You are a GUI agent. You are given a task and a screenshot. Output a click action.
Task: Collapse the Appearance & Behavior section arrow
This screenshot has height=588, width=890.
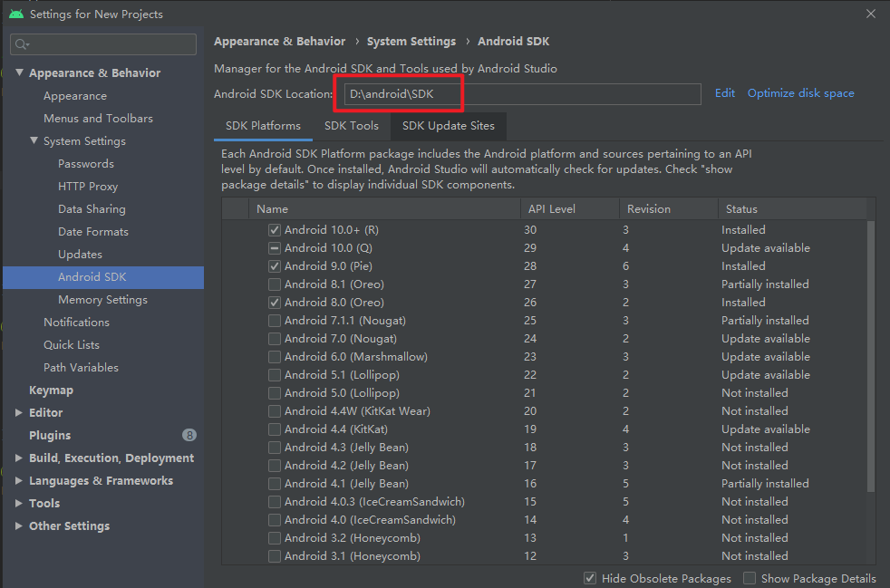click(x=19, y=72)
